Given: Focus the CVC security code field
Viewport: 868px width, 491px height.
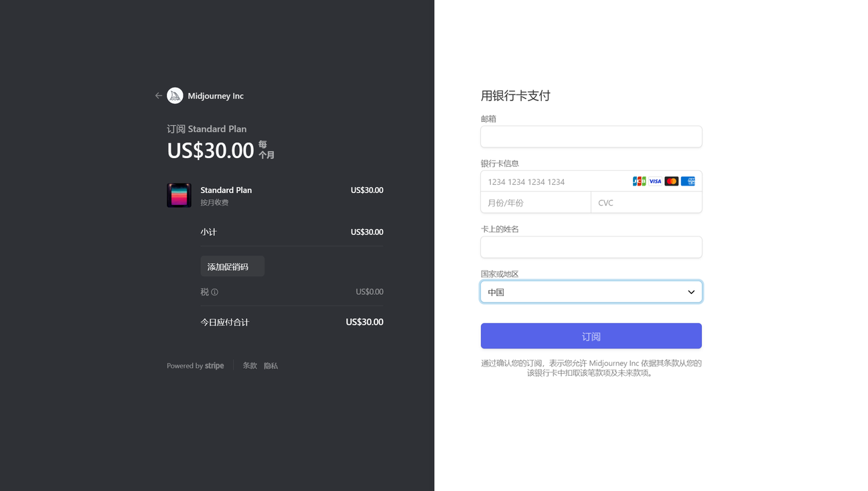Looking at the screenshot, I should pyautogui.click(x=646, y=202).
